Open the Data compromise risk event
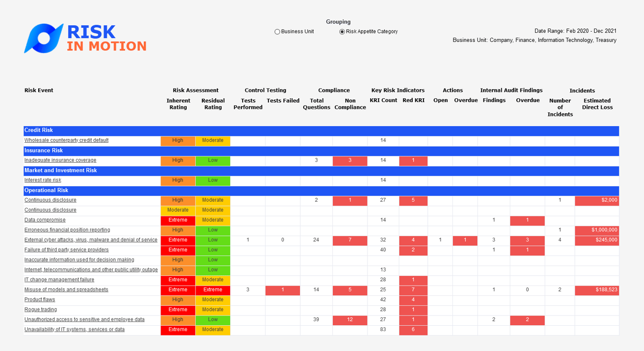 coord(45,220)
